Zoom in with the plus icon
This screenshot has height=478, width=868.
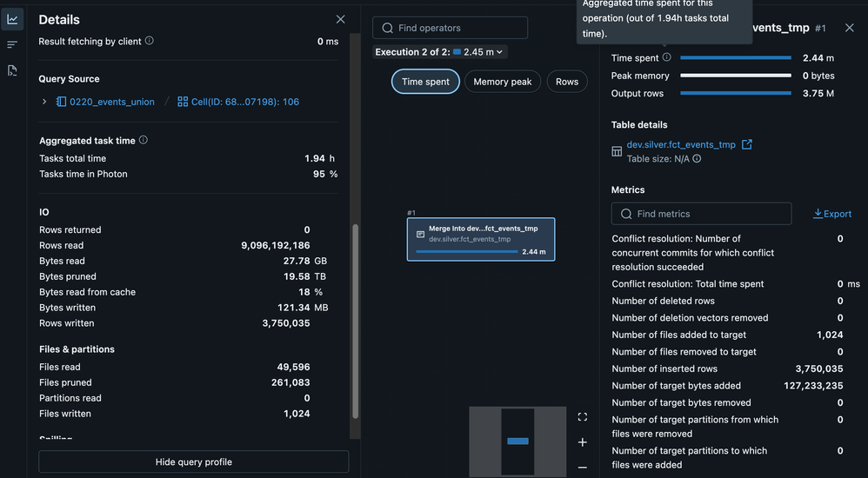pos(583,442)
